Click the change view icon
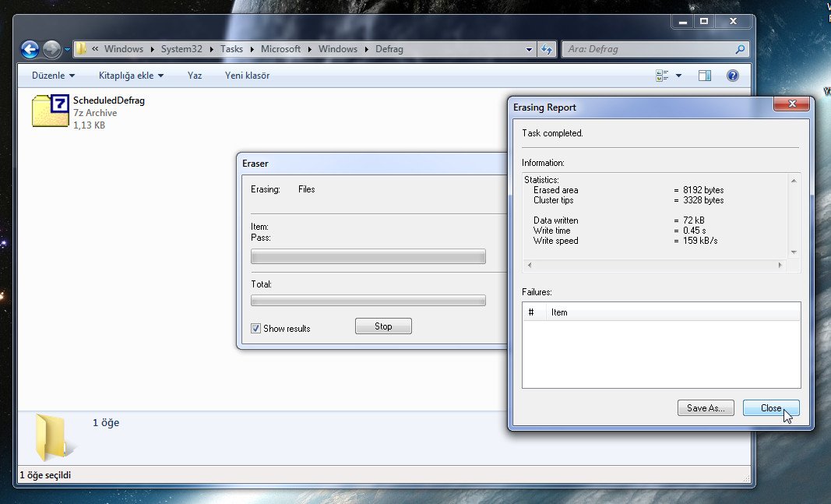Screen dimensions: 831x504 (x=662, y=76)
